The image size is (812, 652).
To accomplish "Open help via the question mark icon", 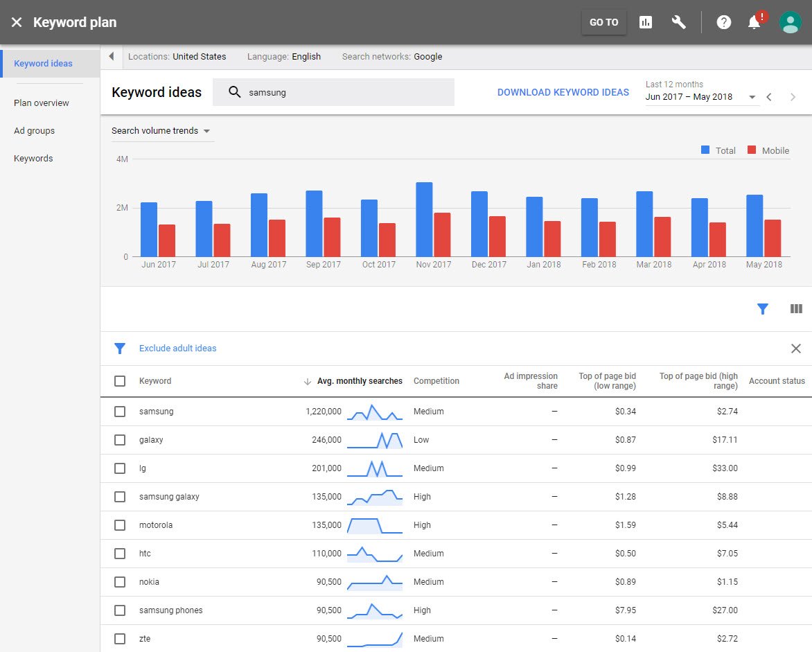I will point(723,22).
